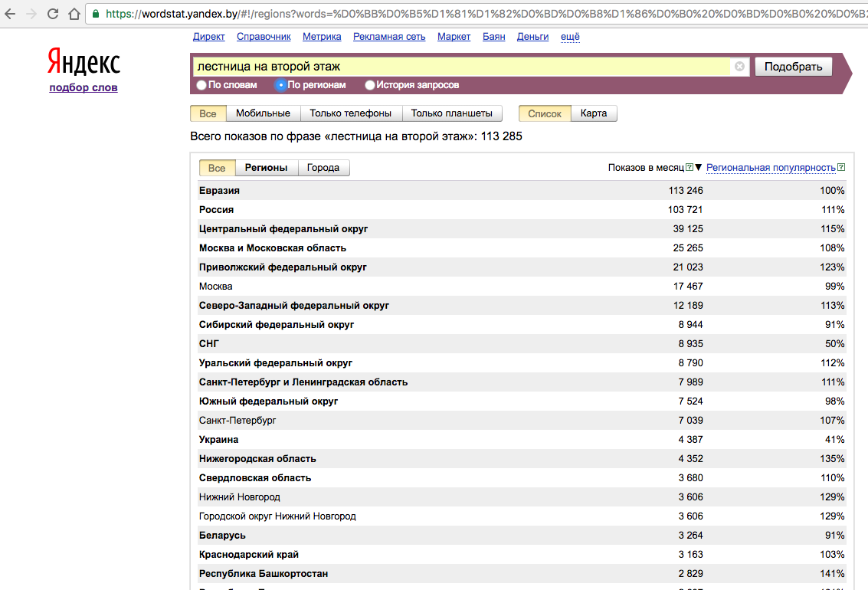The image size is (868, 590).
Task: Select the По словам radio button
Action: coord(201,85)
